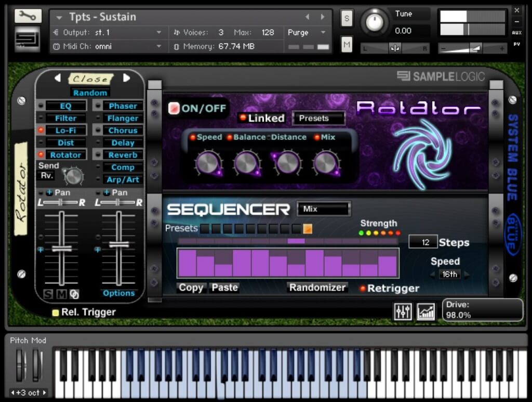Open the Phaser effect page
Viewport: 532px width, 402px height.
123,106
